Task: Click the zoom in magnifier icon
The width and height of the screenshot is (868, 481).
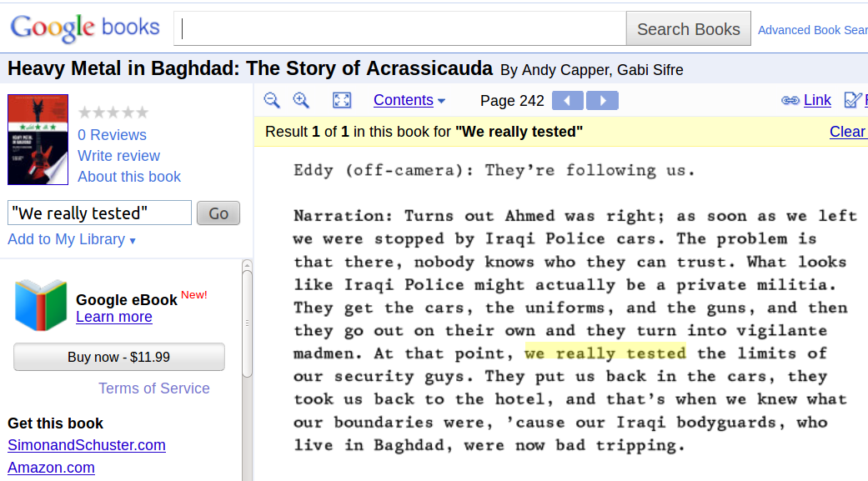Action: click(x=301, y=100)
